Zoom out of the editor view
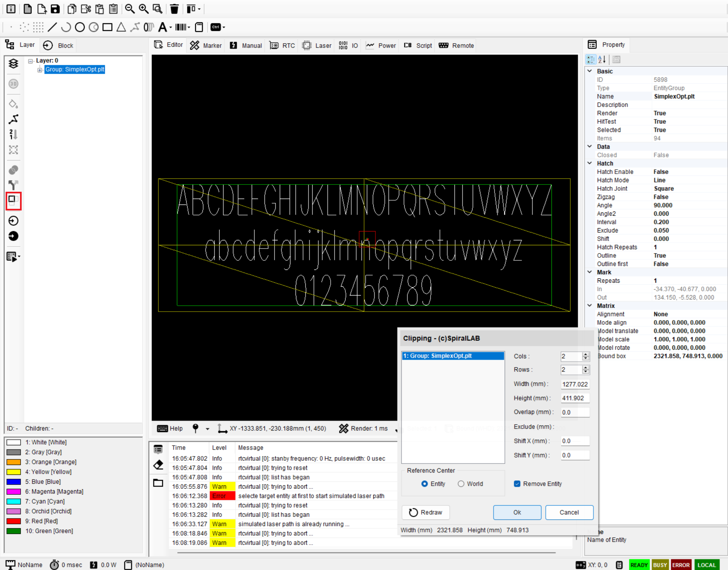This screenshot has width=728, height=570. tap(130, 9)
